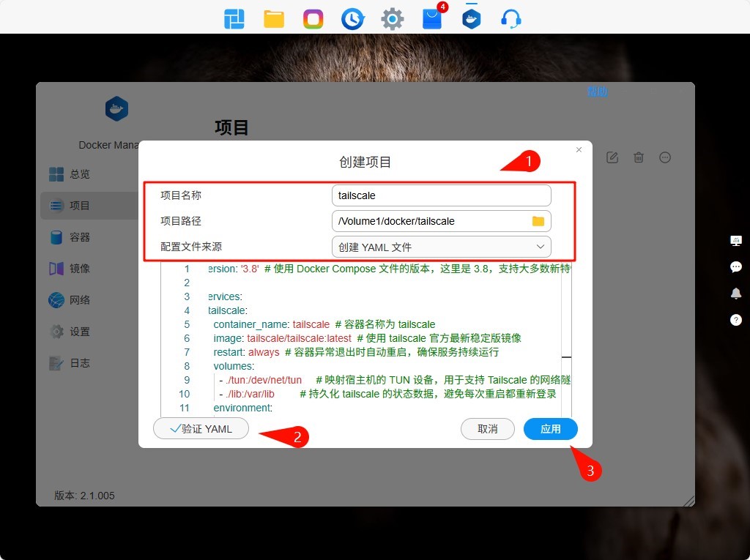Click YAML line 11 environment:
Viewport: 750px width, 560px height.
tap(243, 408)
